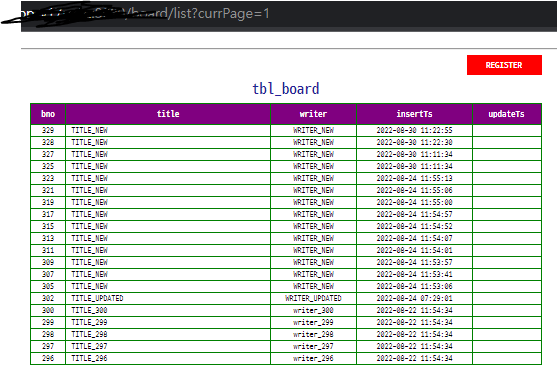The width and height of the screenshot is (557, 366).
Task: Click WRITER_NEW in row 328
Action: 313,142
